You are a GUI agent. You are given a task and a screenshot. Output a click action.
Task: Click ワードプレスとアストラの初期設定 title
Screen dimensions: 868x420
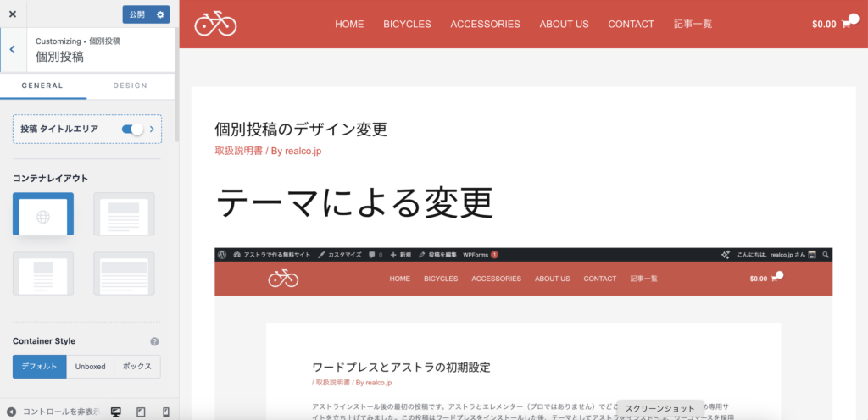401,367
